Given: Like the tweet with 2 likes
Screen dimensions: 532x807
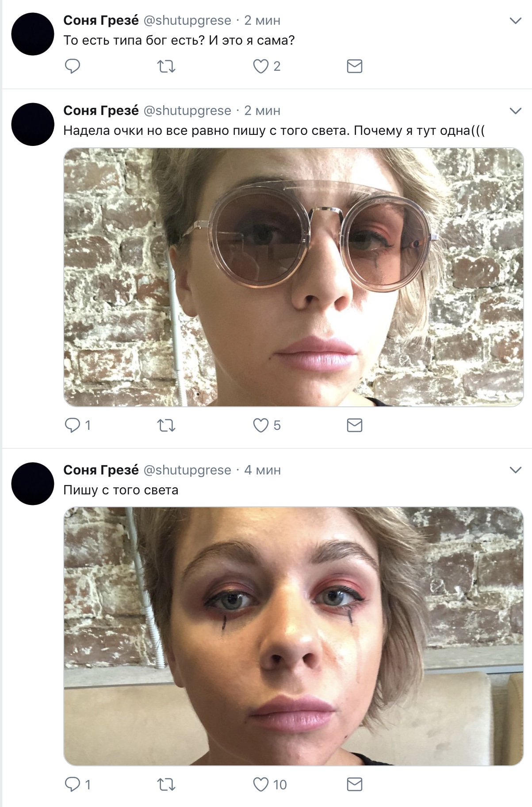Looking at the screenshot, I should pos(261,66).
